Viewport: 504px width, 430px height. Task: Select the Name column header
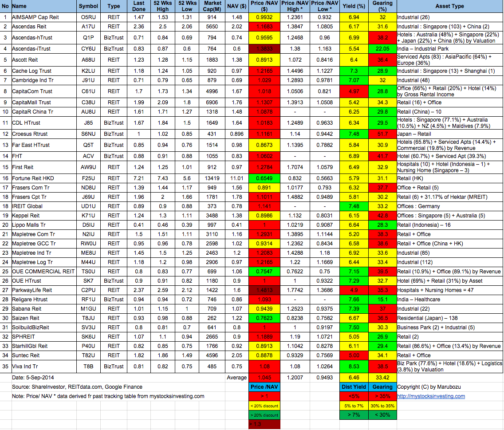[x=44, y=6]
